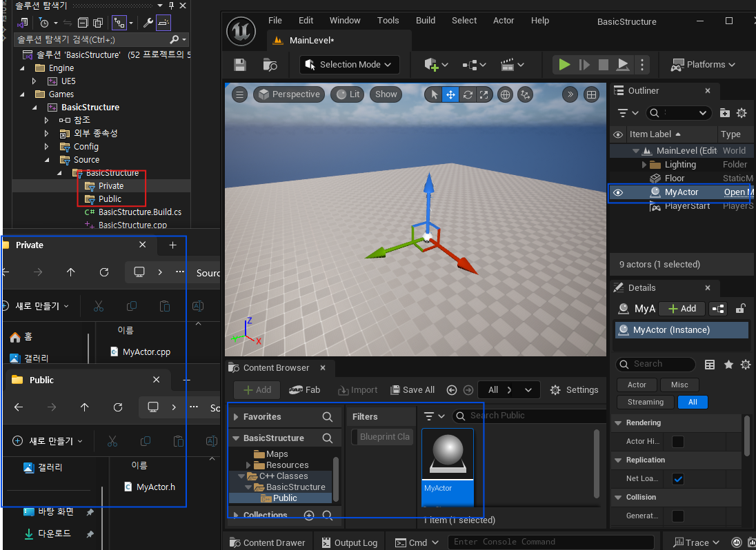The height and width of the screenshot is (550, 756).
Task: Select the Public folder in the Content Browser tree
Action: coord(279,498)
